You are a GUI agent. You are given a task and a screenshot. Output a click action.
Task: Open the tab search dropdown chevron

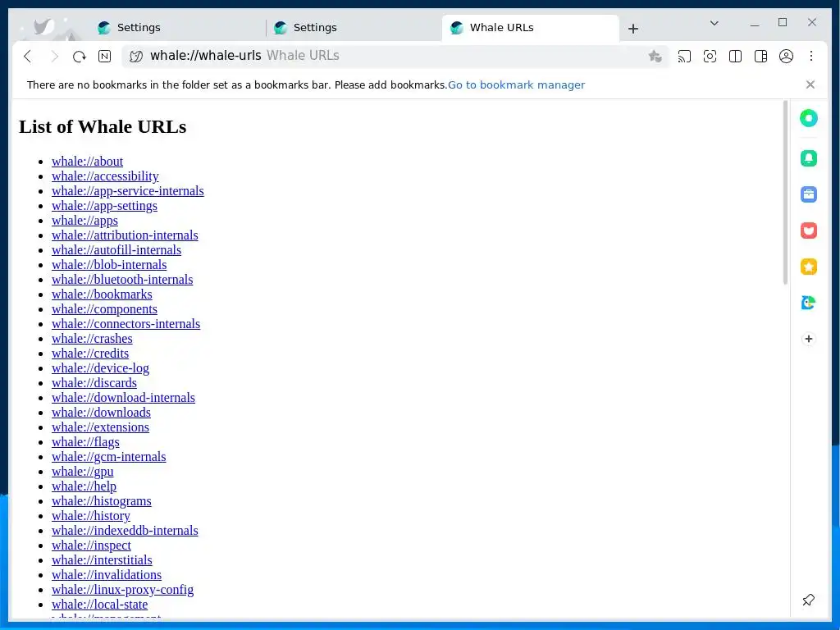[714, 23]
